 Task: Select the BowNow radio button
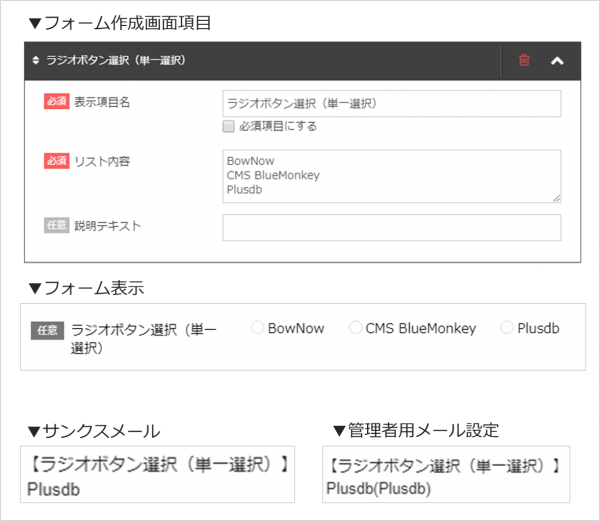point(258,327)
